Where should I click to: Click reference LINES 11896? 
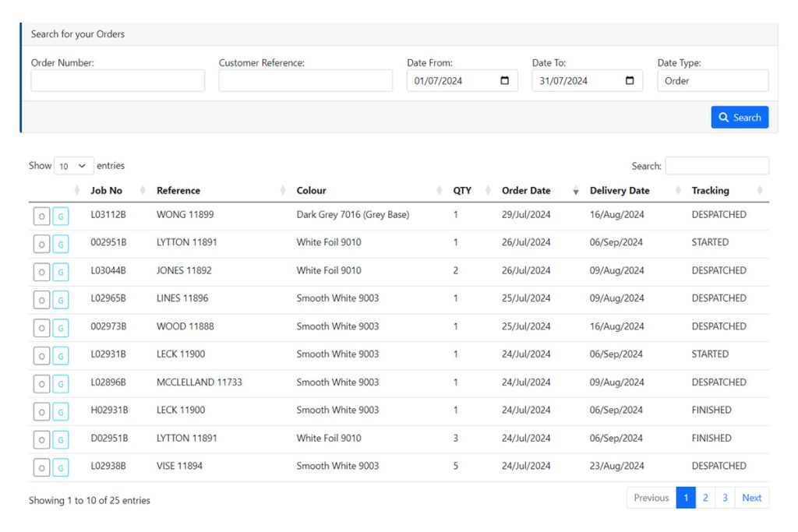182,298
